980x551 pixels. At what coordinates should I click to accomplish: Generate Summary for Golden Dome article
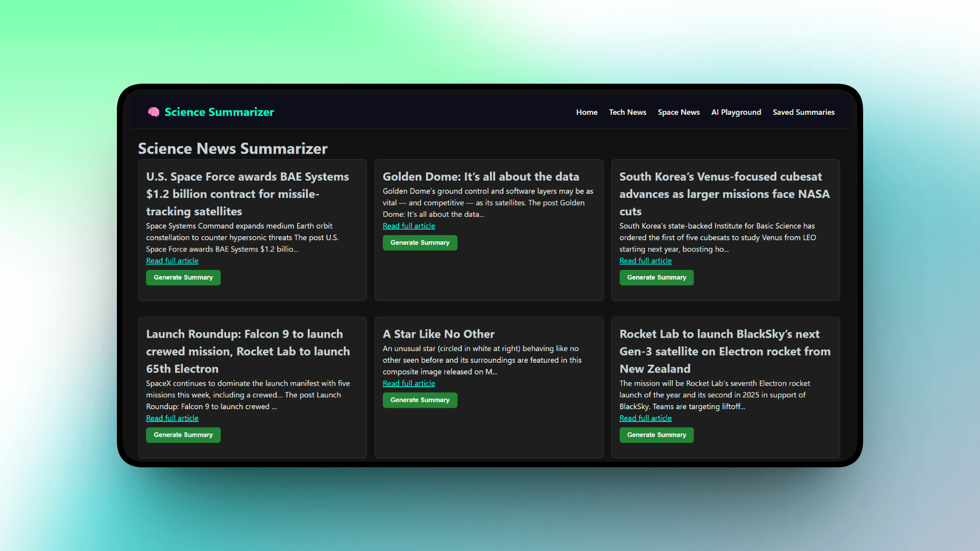tap(420, 243)
